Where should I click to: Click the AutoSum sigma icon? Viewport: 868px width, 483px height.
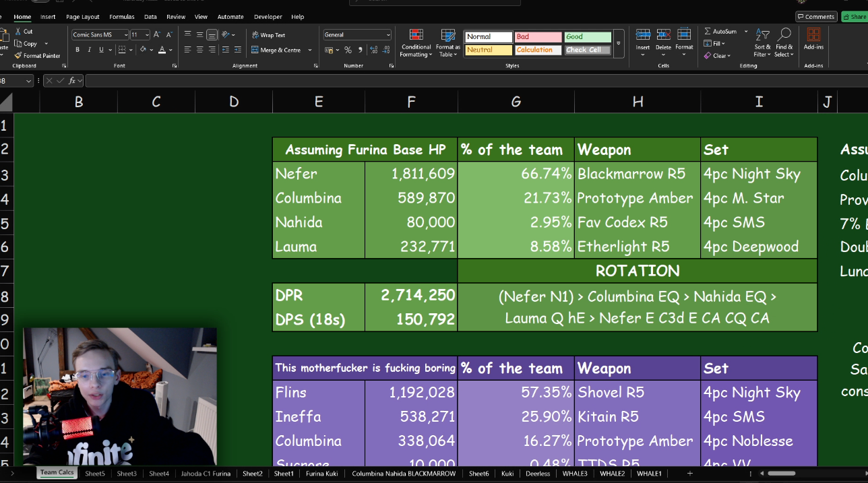coord(708,32)
